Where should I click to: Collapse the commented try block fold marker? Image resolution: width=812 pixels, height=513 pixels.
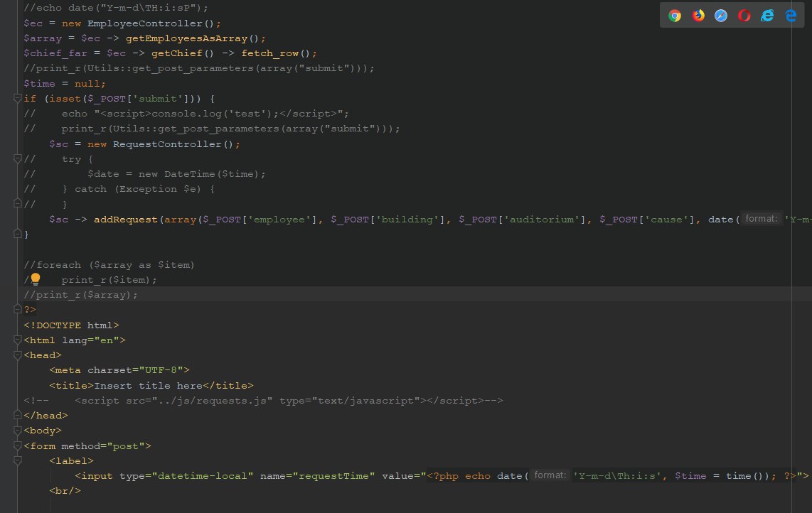(17, 159)
